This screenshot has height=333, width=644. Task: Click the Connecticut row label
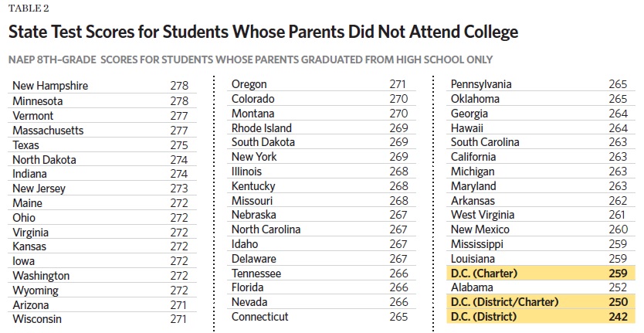tap(260, 317)
